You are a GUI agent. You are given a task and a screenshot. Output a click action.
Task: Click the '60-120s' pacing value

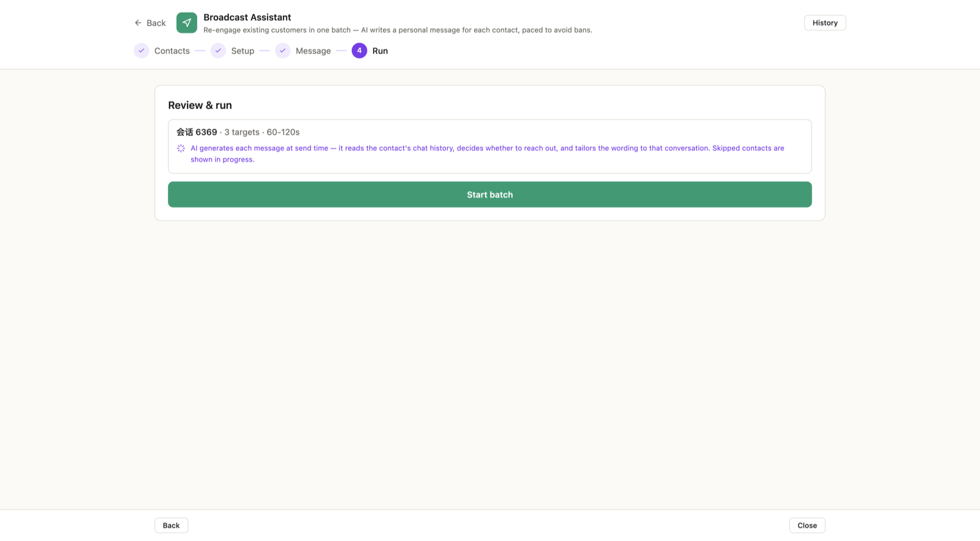(x=283, y=132)
